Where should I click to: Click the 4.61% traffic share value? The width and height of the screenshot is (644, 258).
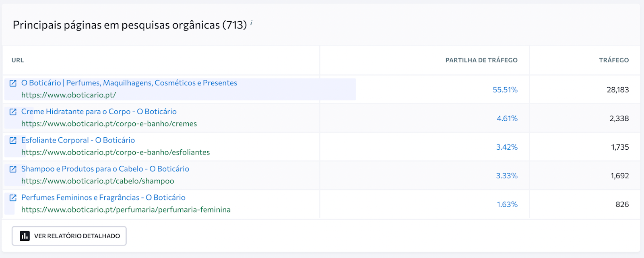507,118
